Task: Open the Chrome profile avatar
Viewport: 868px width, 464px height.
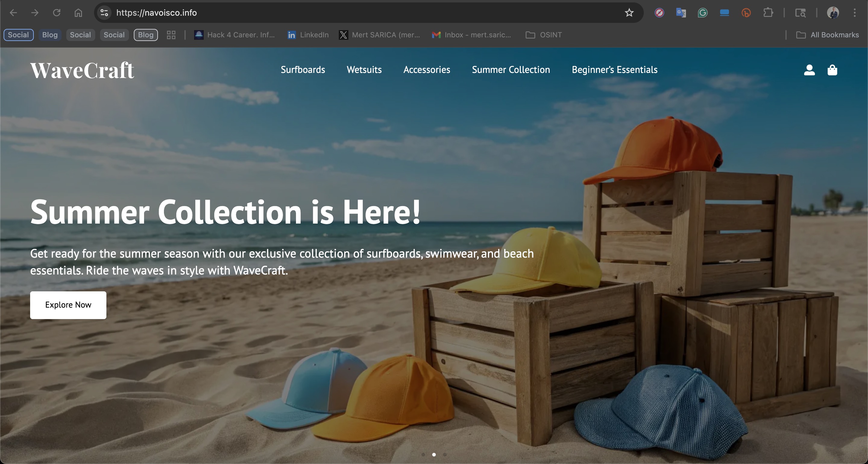Action: coord(833,13)
